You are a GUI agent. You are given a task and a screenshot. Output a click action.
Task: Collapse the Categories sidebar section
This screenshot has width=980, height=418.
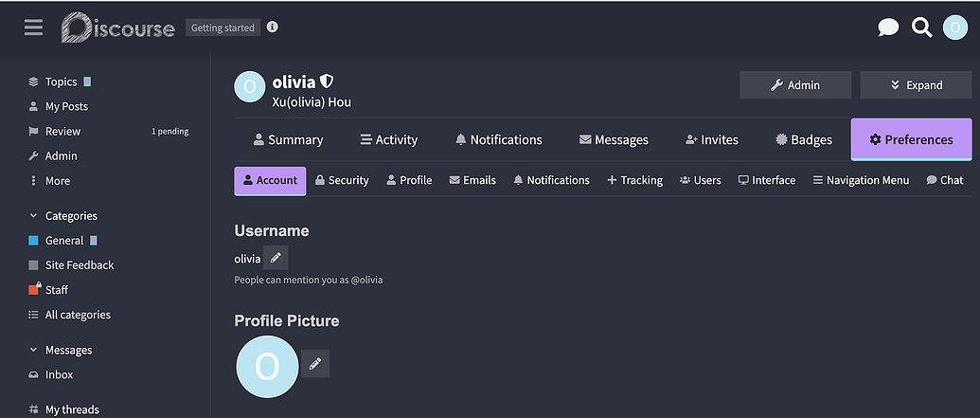(x=34, y=216)
